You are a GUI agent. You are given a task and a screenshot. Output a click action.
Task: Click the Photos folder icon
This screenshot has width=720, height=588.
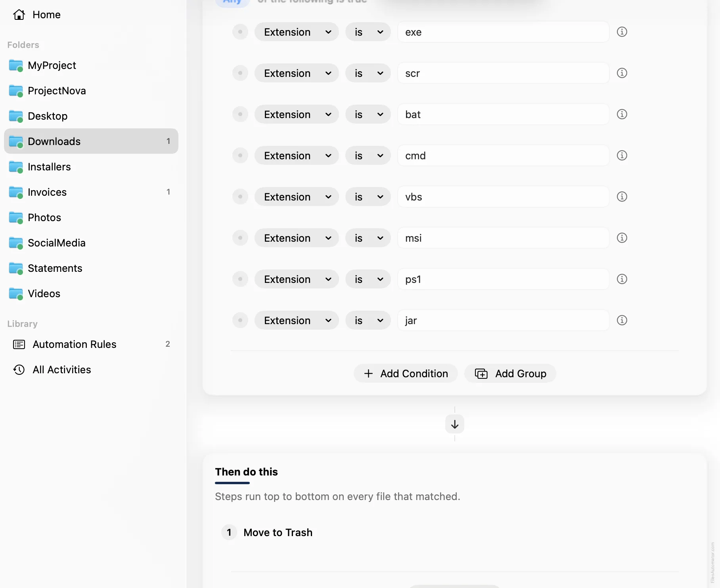tap(16, 218)
